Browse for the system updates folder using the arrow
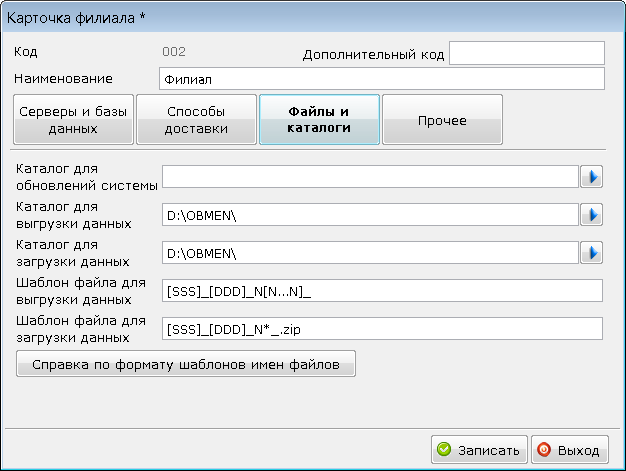 coord(591,176)
